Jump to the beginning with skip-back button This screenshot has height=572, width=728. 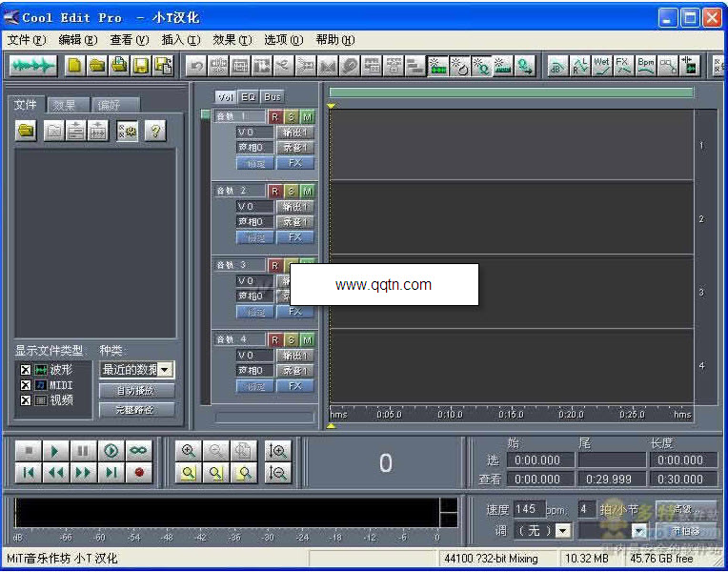click(29, 473)
